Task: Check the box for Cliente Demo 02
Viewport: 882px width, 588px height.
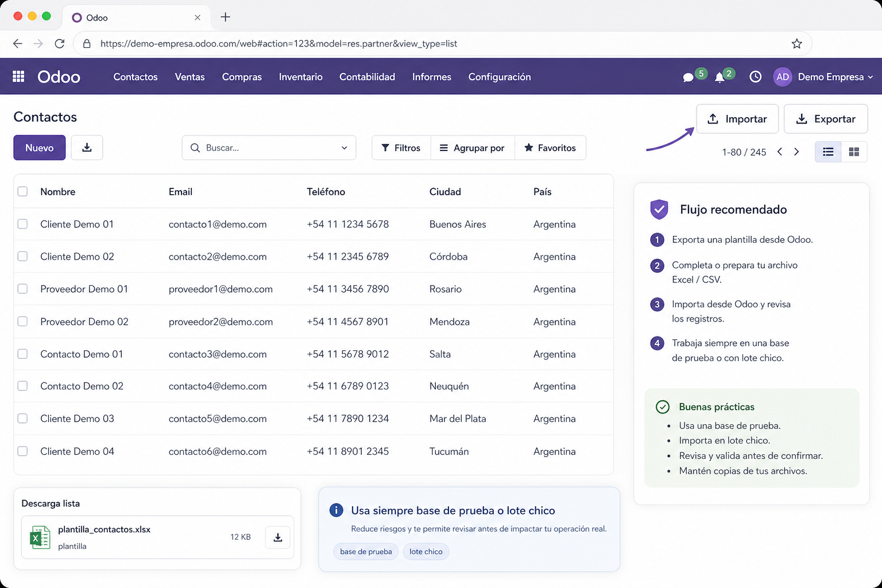Action: [x=23, y=256]
